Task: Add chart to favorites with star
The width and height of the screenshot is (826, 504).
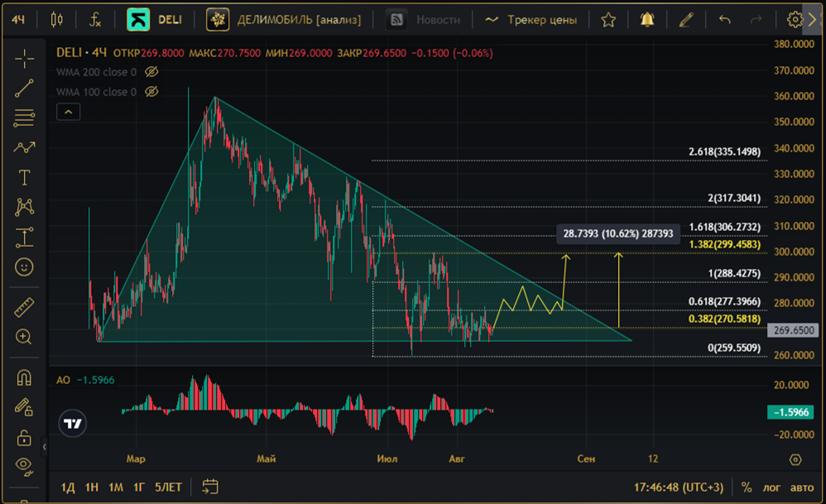Action: (608, 20)
